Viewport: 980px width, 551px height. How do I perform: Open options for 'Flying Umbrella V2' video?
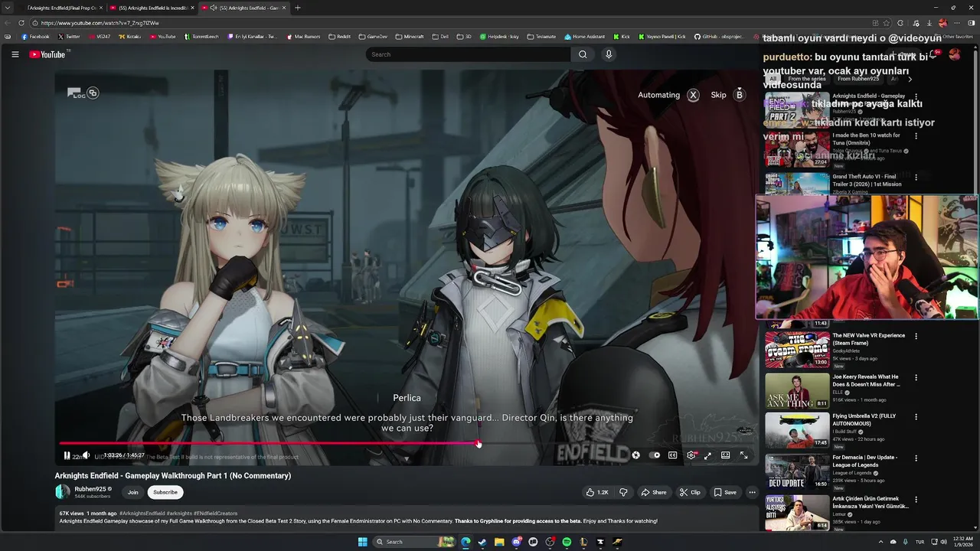916,416
